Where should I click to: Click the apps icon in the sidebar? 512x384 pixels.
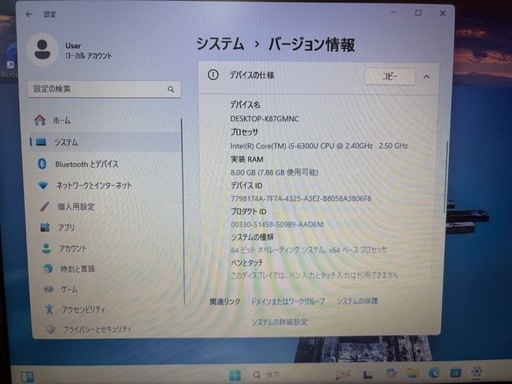(x=45, y=228)
